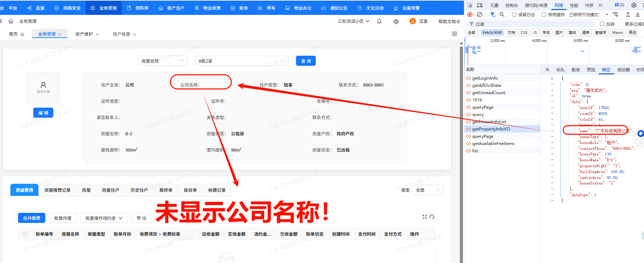The image size is (644, 263).
Task: Click the B栋2室 search input field
Action: (x=241, y=61)
